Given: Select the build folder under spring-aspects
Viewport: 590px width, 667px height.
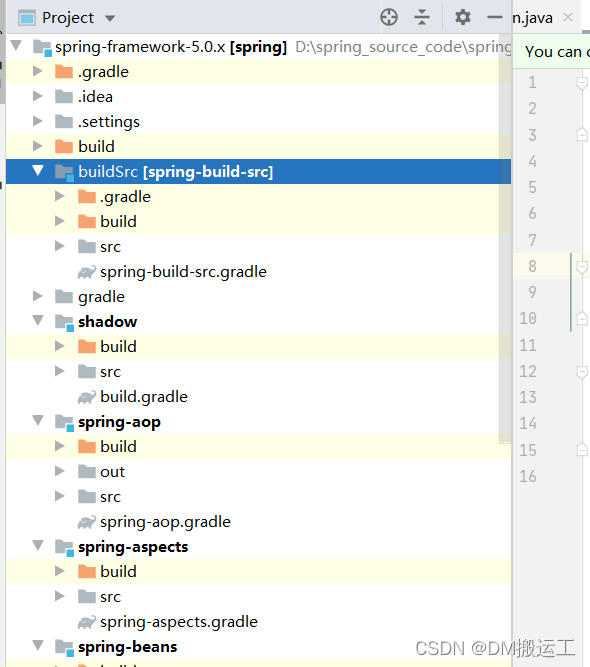Looking at the screenshot, I should coord(259,572).
